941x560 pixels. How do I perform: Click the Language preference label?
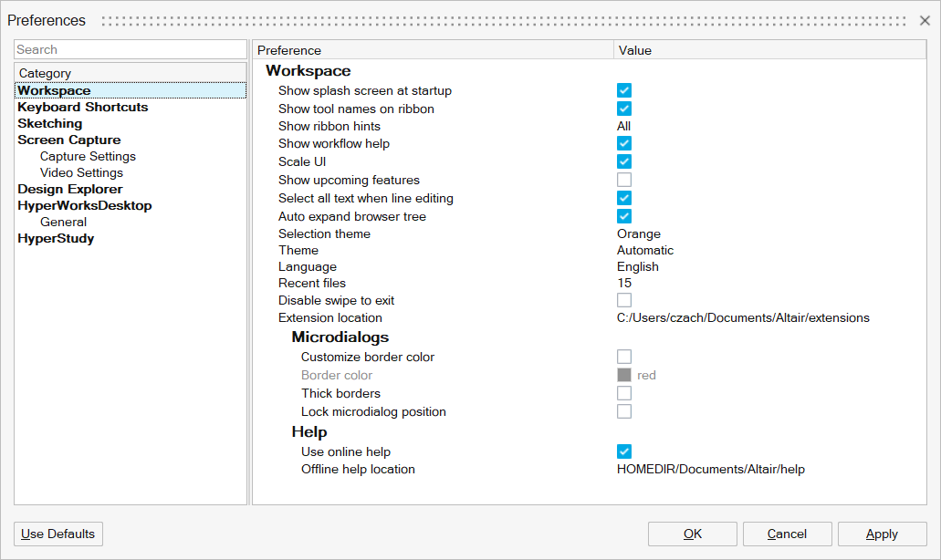(x=308, y=267)
